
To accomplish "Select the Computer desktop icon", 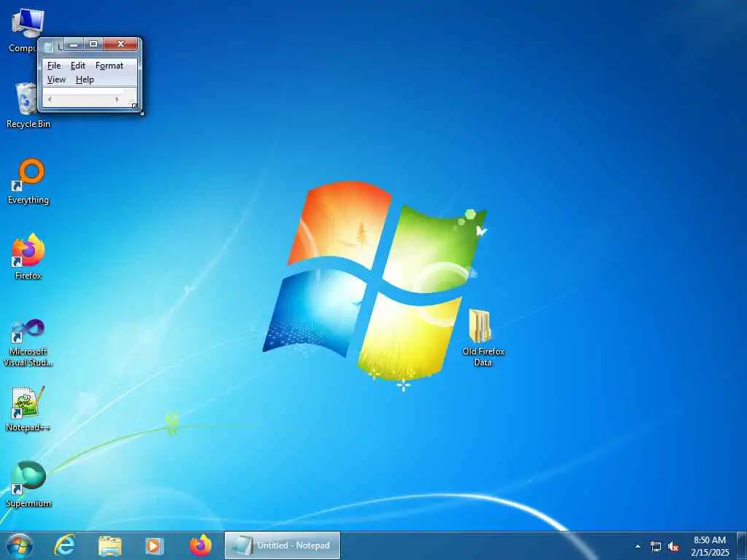I will (23, 29).
